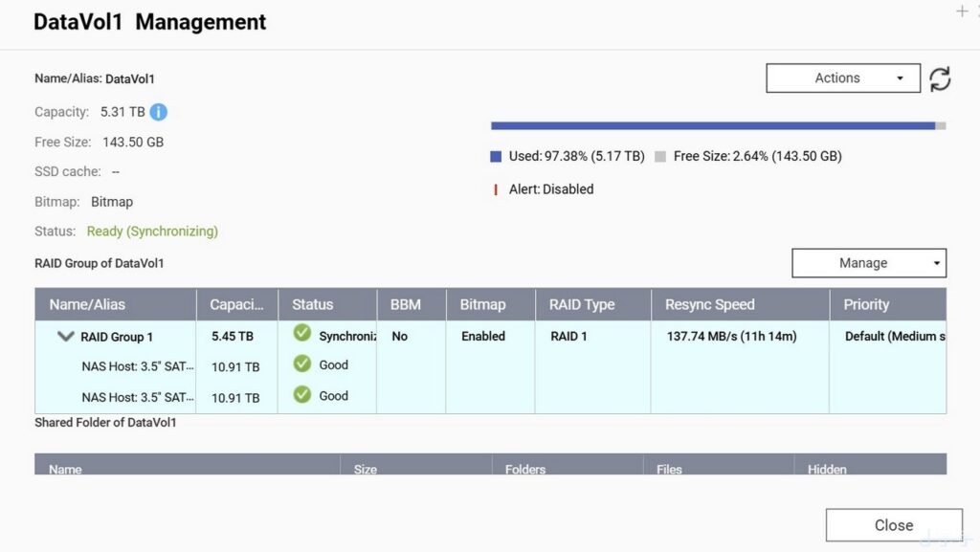Collapse the RAID Group 1 chevron
Image resolution: width=980 pixels, height=552 pixels.
tap(65, 337)
